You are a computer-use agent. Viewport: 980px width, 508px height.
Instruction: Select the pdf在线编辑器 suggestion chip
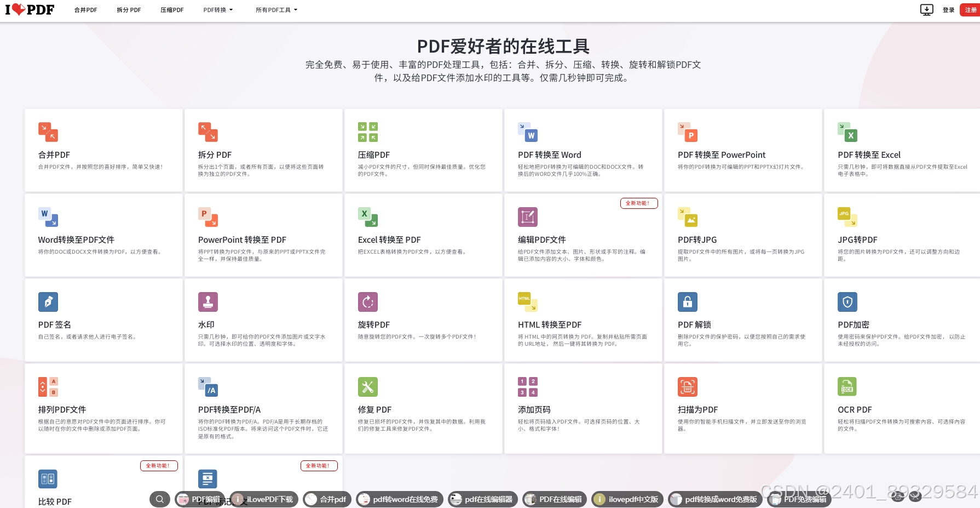pyautogui.click(x=482, y=499)
